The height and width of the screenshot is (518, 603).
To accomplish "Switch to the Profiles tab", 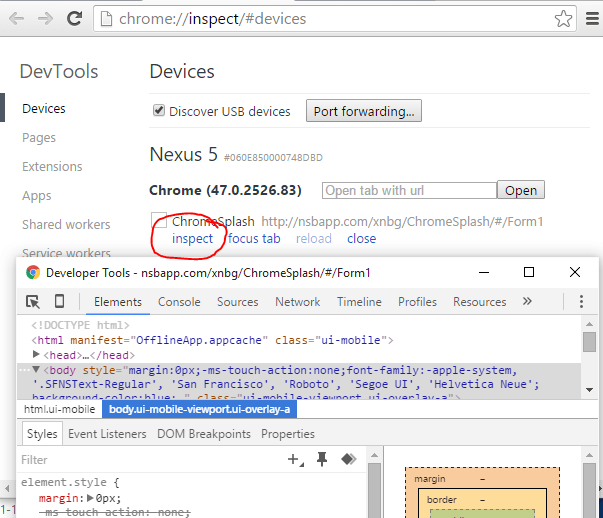I will point(417,302).
